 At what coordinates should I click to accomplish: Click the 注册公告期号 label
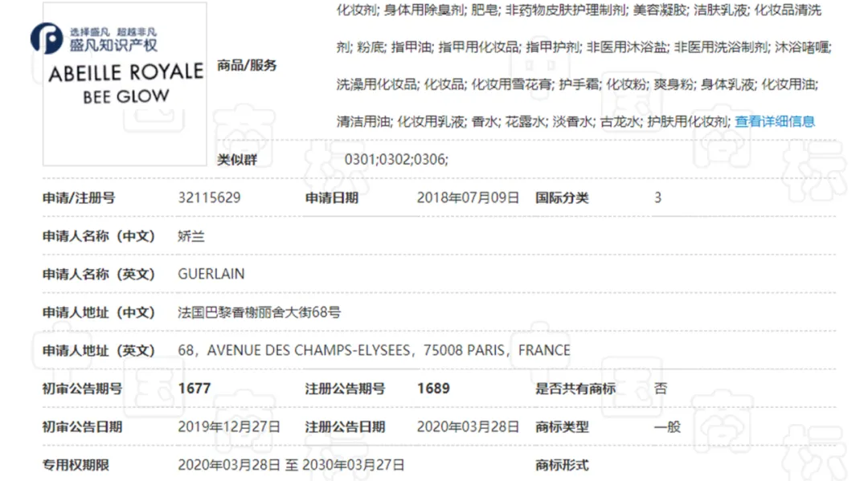[x=345, y=389]
